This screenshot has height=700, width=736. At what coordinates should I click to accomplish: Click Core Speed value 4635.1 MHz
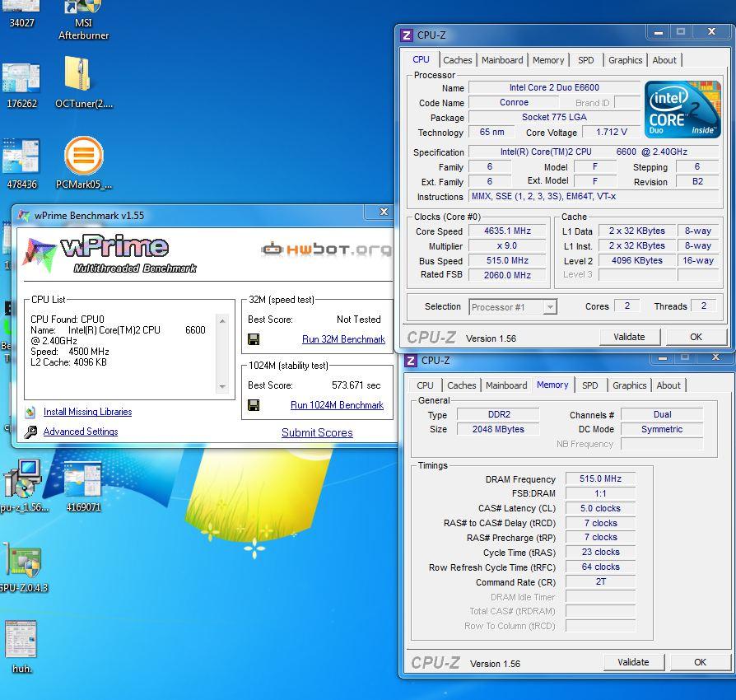coord(507,231)
